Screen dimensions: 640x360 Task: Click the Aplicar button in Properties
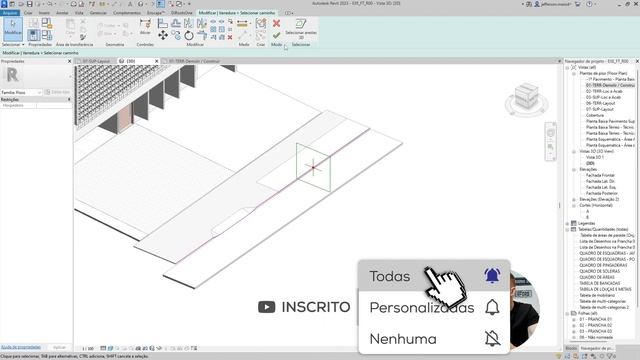(60, 347)
